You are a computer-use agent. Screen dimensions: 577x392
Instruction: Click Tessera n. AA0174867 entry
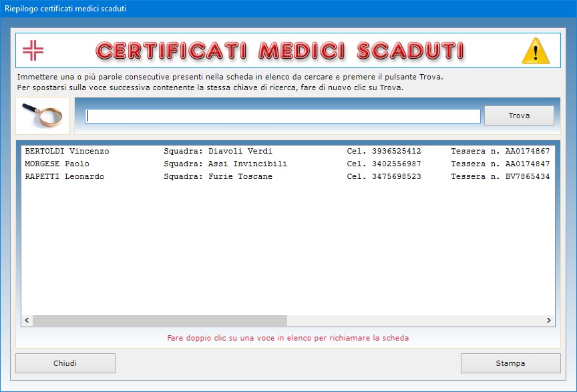click(500, 151)
